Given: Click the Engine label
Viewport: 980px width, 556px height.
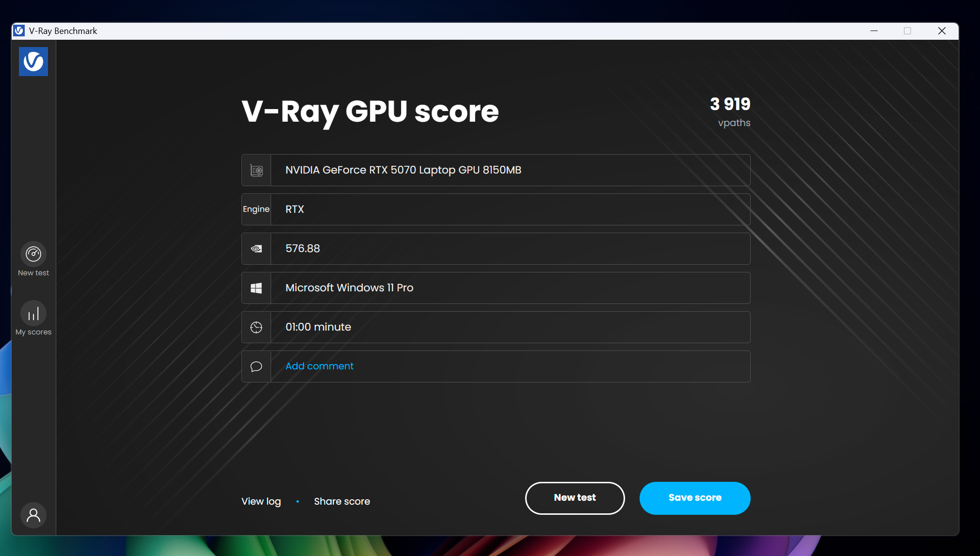Looking at the screenshot, I should click(x=256, y=209).
